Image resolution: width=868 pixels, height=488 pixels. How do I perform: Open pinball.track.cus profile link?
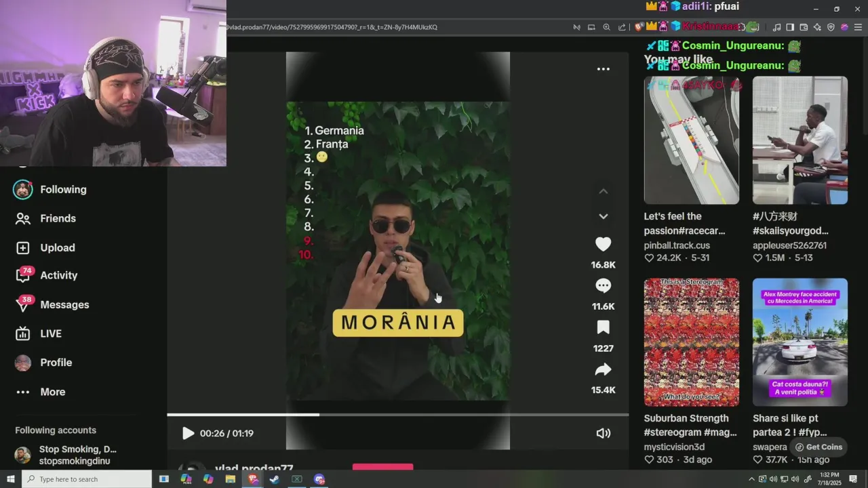677,245
